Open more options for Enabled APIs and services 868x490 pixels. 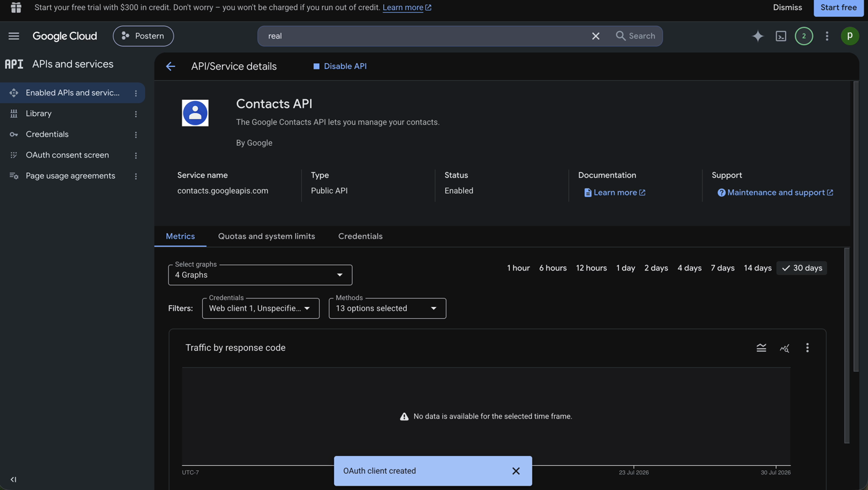pos(136,93)
